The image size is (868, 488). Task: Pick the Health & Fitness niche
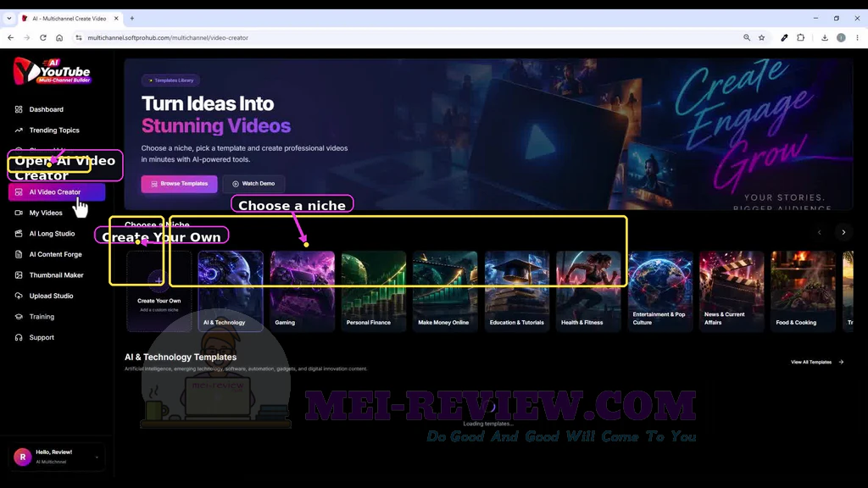(x=588, y=291)
